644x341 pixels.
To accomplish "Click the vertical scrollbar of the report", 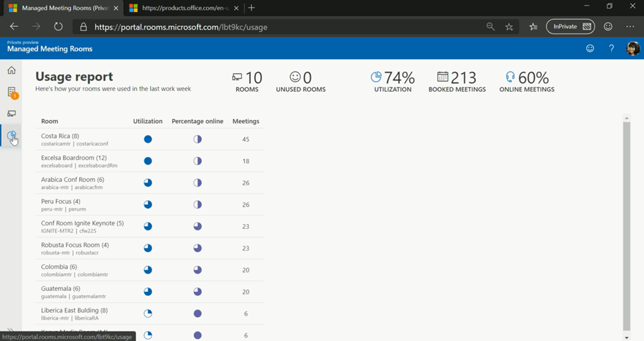I will pos(626,226).
